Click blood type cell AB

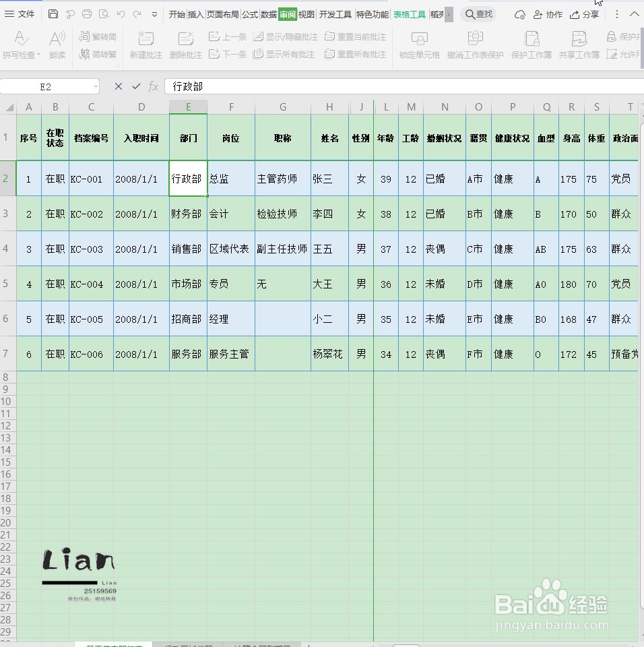[x=546, y=249]
